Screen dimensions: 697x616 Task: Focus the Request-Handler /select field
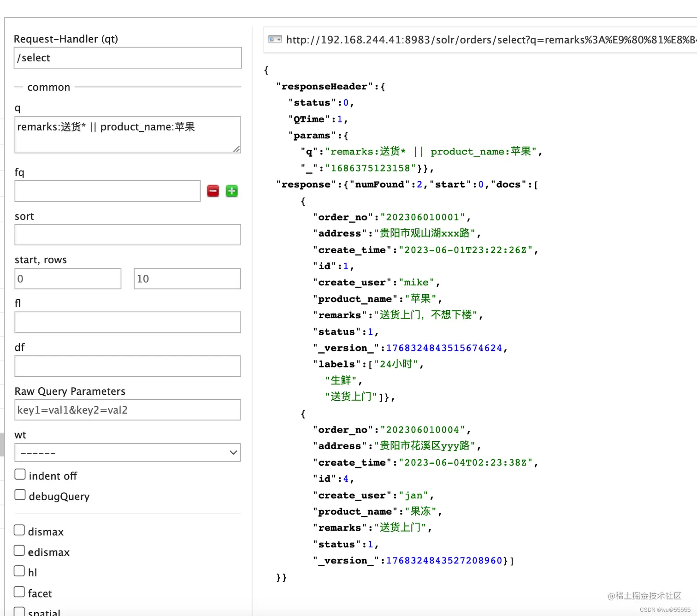(x=128, y=58)
